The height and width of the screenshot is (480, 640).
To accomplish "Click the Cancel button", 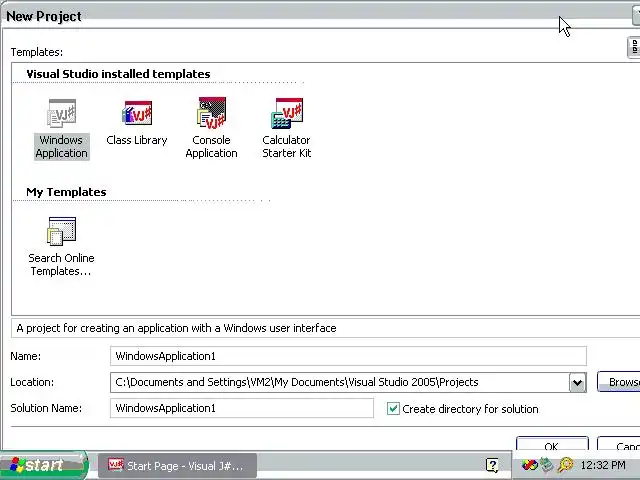I will (619, 444).
